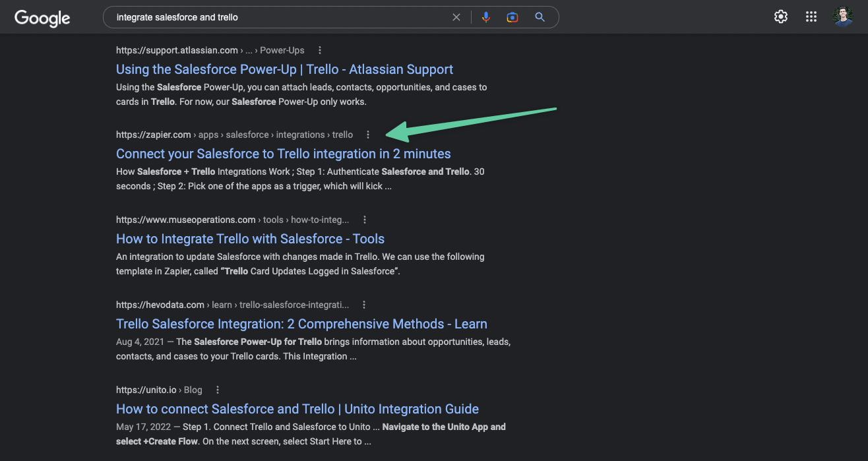Screen dimensions: 868x461
Task: Click the www.museoperations.com URL breadcrumb
Action: (x=233, y=220)
